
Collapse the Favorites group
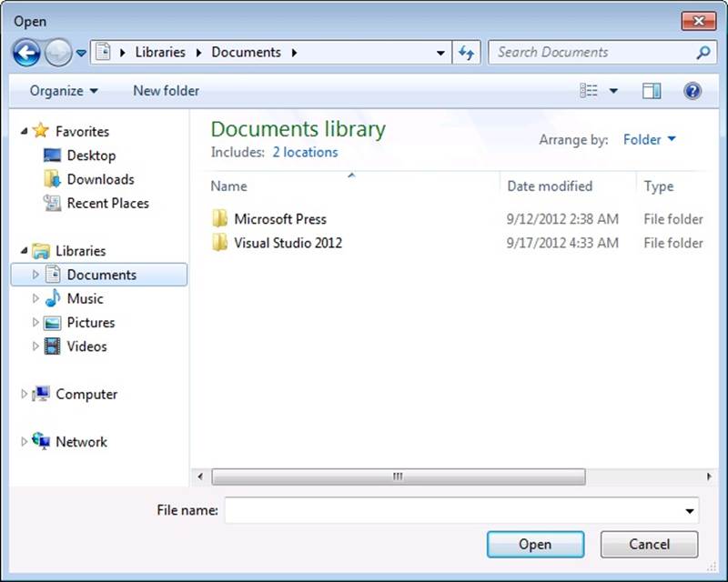click(25, 132)
